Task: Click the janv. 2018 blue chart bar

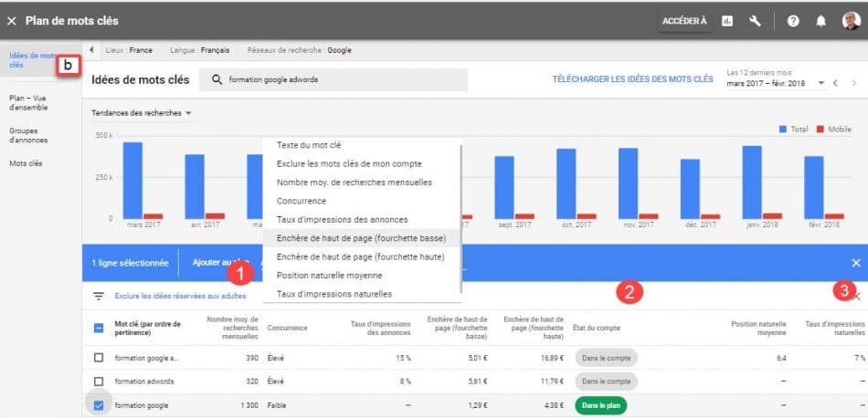Action: pos(751,183)
